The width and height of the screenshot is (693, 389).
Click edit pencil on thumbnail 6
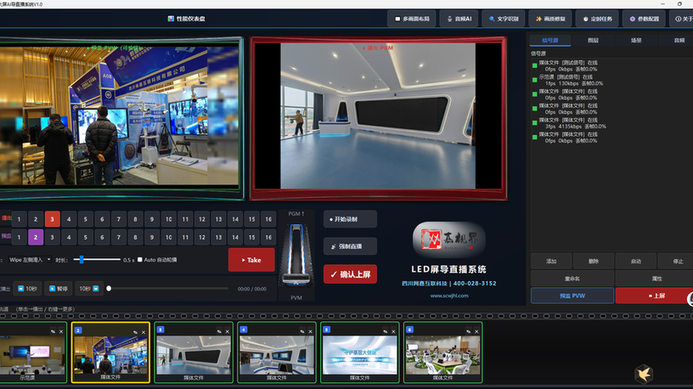468,331
